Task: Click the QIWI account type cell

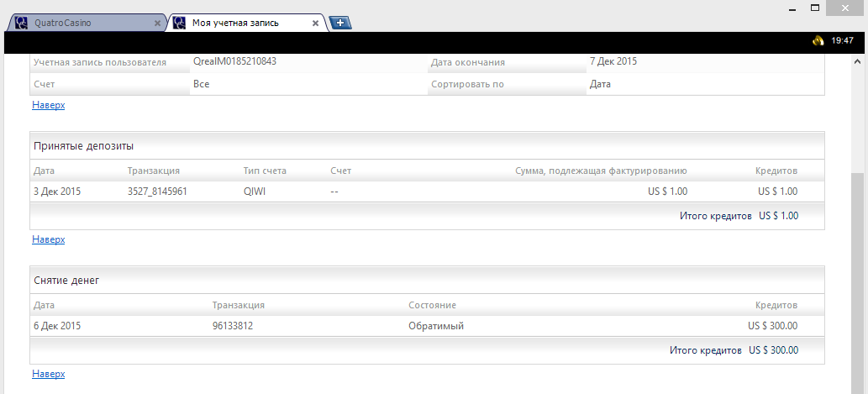Action: pos(255,192)
